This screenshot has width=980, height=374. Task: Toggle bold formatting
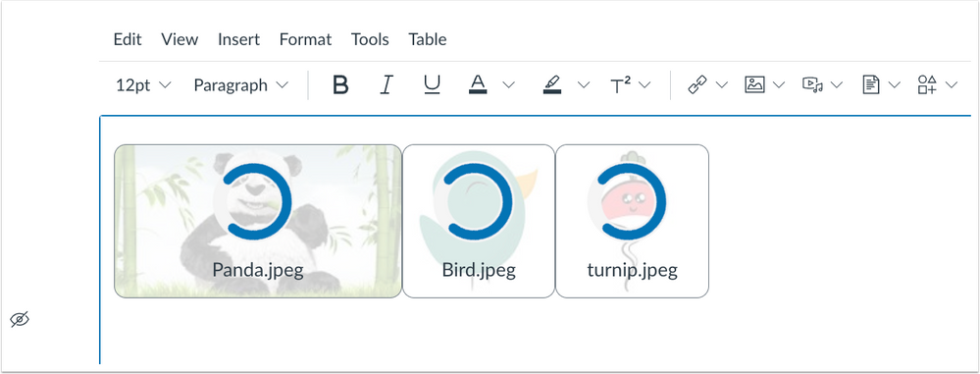pyautogui.click(x=340, y=84)
